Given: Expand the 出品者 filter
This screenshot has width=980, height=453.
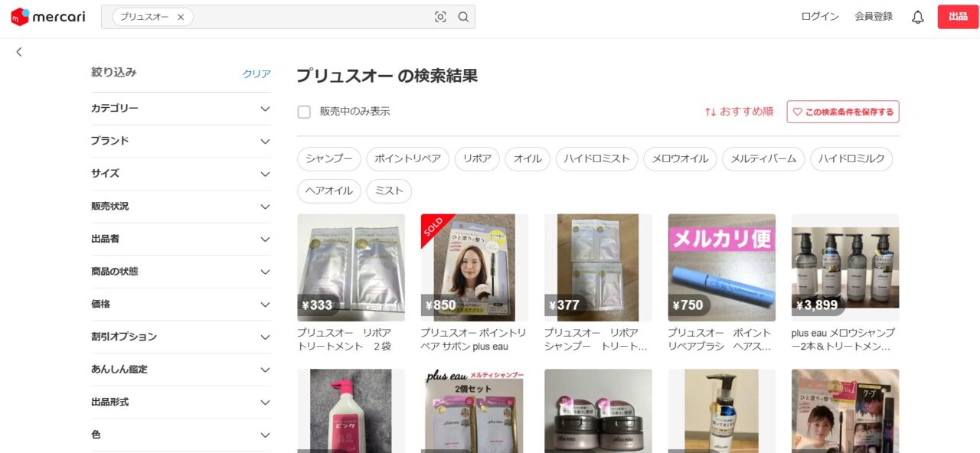Looking at the screenshot, I should (x=181, y=240).
